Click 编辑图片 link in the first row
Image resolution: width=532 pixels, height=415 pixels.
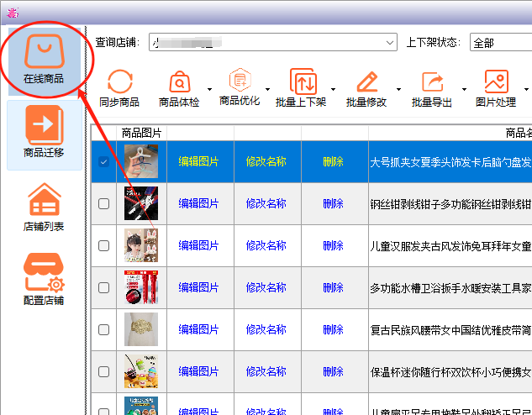pos(198,161)
